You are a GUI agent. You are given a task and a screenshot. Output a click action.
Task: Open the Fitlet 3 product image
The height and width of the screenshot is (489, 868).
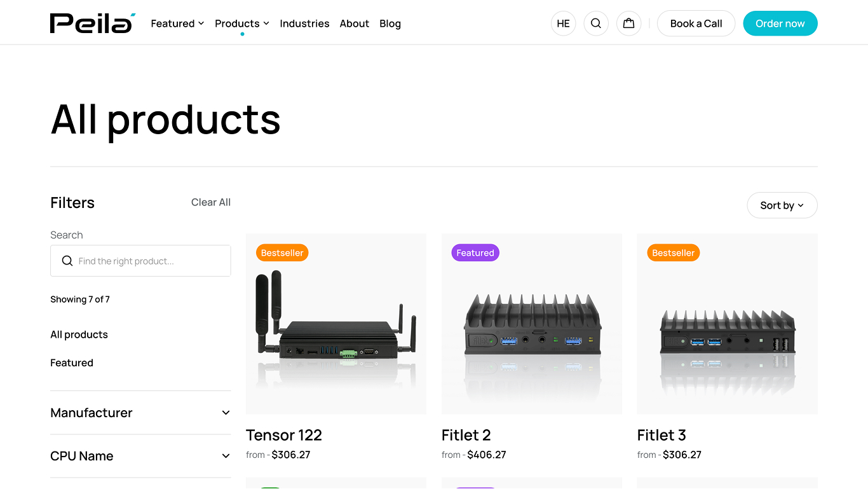[728, 324]
